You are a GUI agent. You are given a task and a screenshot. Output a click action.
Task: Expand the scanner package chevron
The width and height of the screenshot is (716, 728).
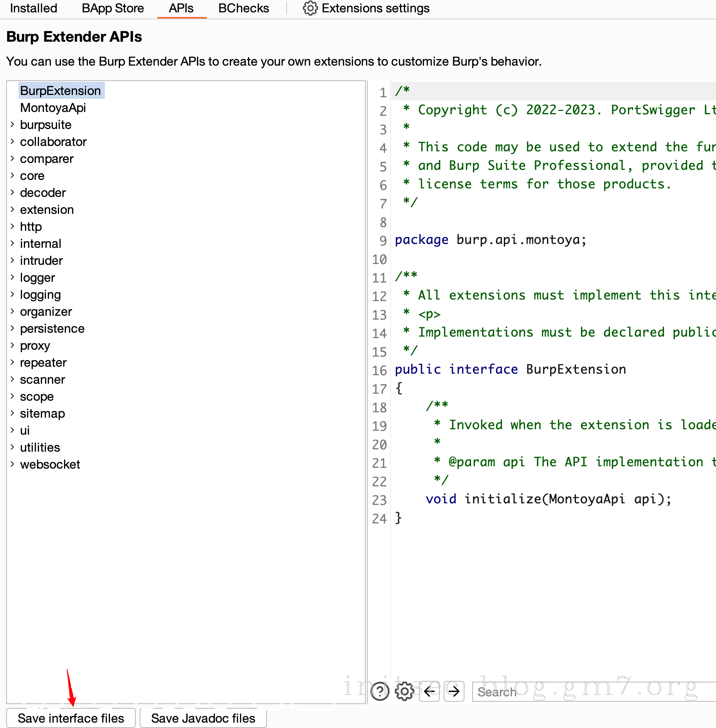point(12,379)
